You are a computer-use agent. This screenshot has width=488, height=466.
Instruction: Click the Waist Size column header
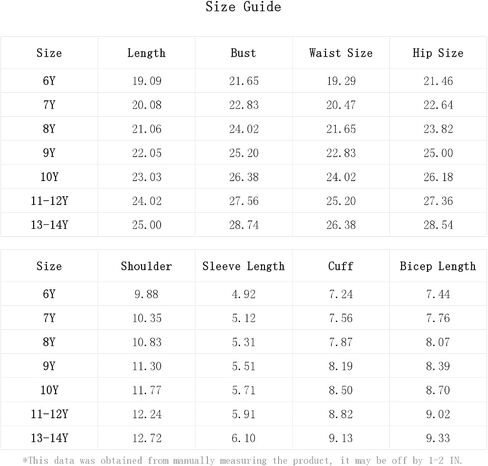pos(341,53)
